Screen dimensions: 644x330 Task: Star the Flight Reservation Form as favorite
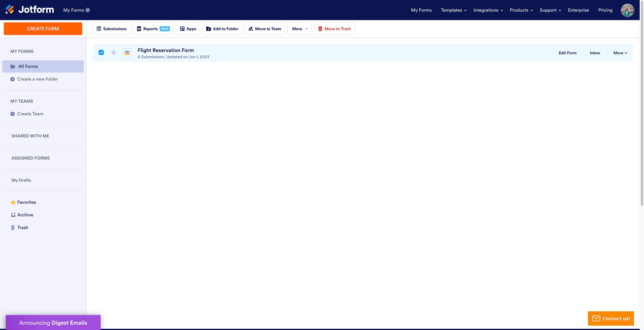tap(113, 52)
